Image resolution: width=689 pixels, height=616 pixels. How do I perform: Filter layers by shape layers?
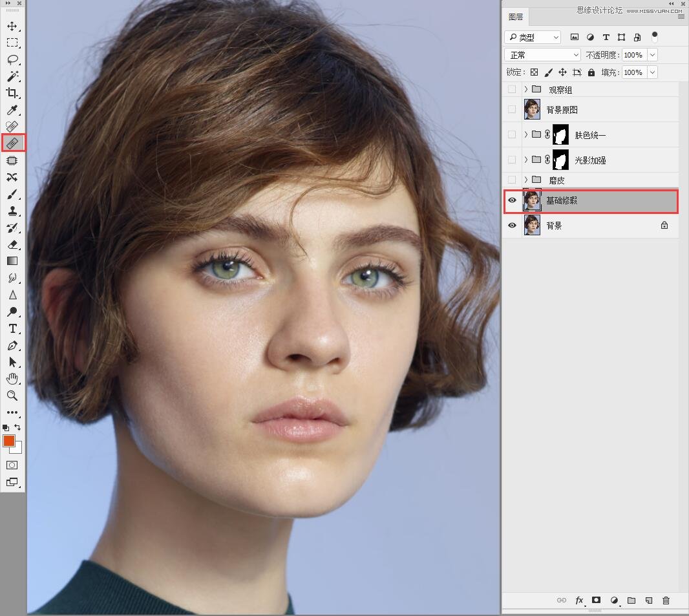(621, 37)
